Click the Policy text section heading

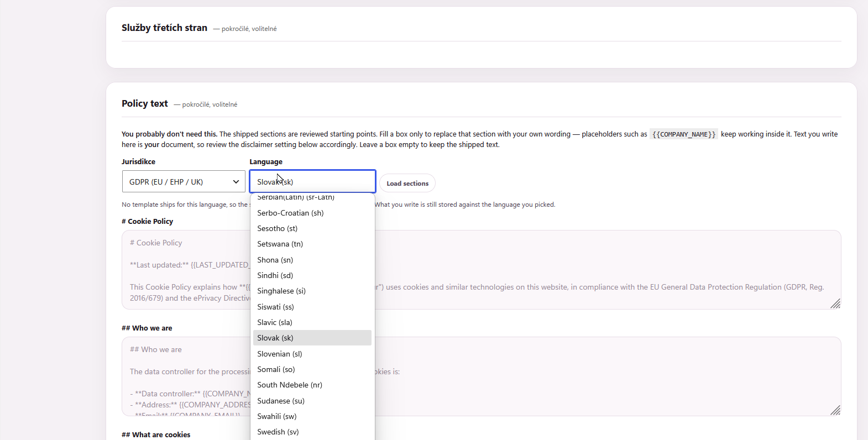coord(145,103)
